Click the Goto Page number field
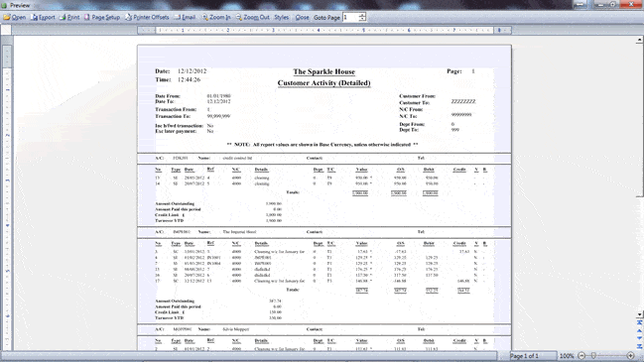Image resolution: width=644 pixels, height=362 pixels. [x=350, y=17]
